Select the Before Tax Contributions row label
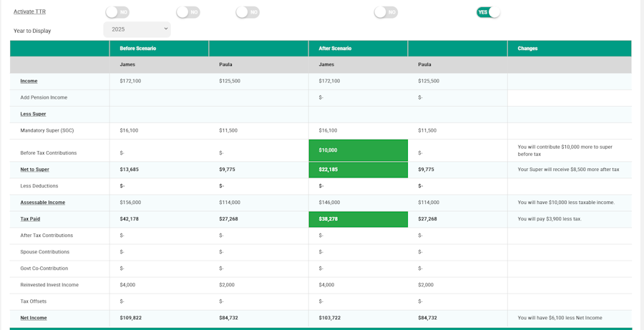The image size is (644, 330). coord(49,153)
